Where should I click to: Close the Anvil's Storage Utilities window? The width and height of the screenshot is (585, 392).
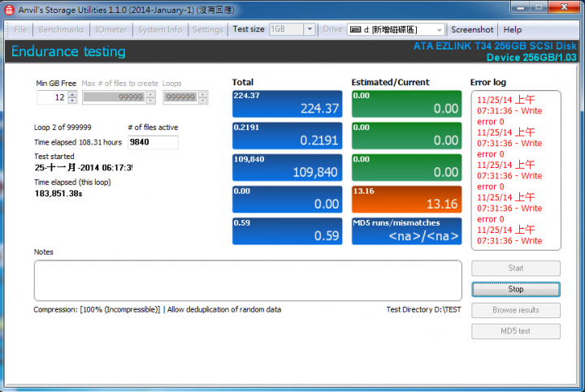tap(565, 7)
